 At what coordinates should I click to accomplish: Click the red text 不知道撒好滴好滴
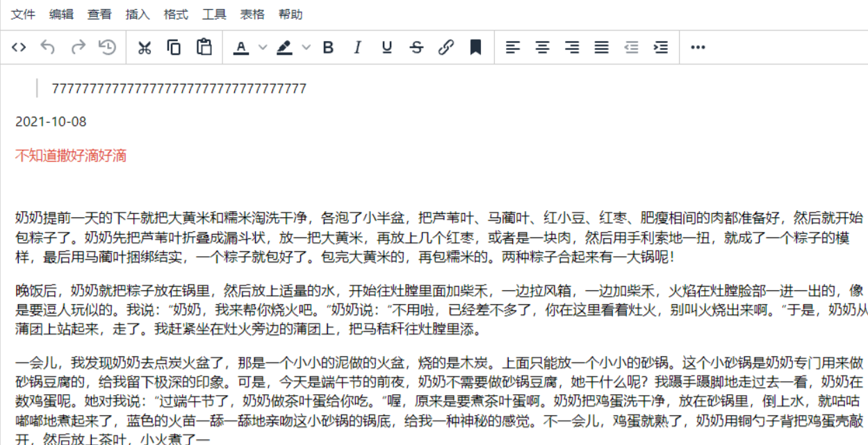[71, 156]
